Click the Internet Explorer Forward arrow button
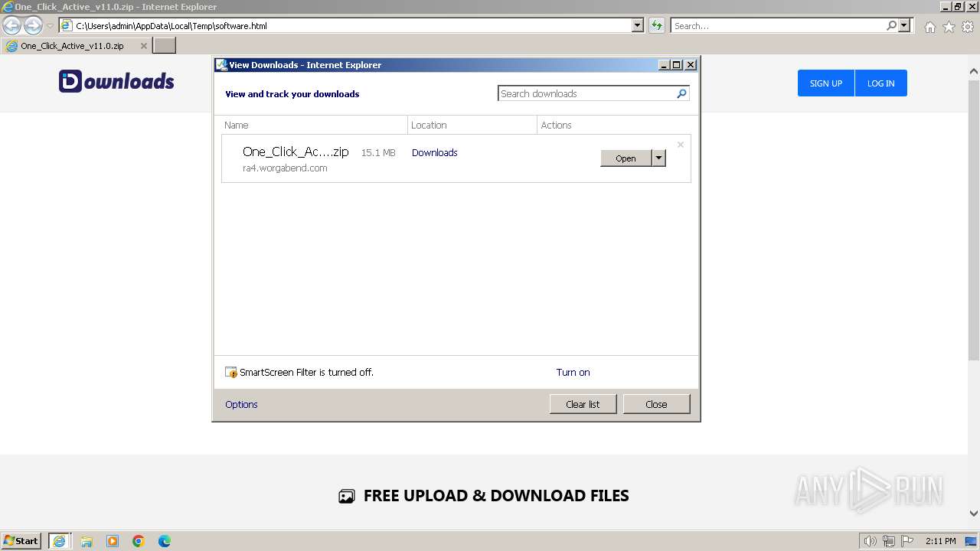The width and height of the screenshot is (980, 551). (33, 25)
